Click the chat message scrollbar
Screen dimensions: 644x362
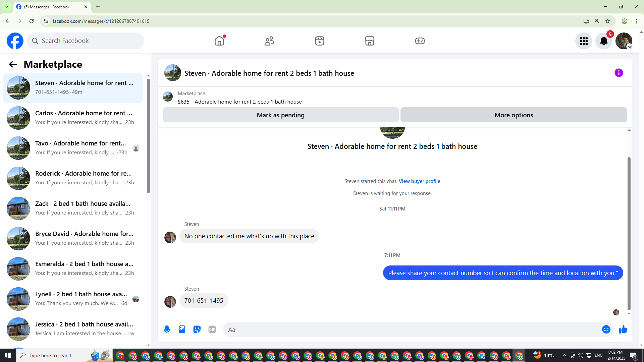pyautogui.click(x=629, y=233)
